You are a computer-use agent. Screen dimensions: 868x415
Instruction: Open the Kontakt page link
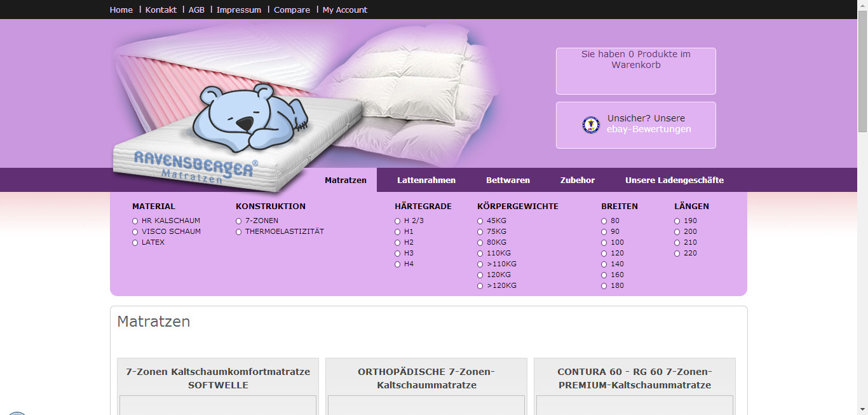(x=161, y=10)
